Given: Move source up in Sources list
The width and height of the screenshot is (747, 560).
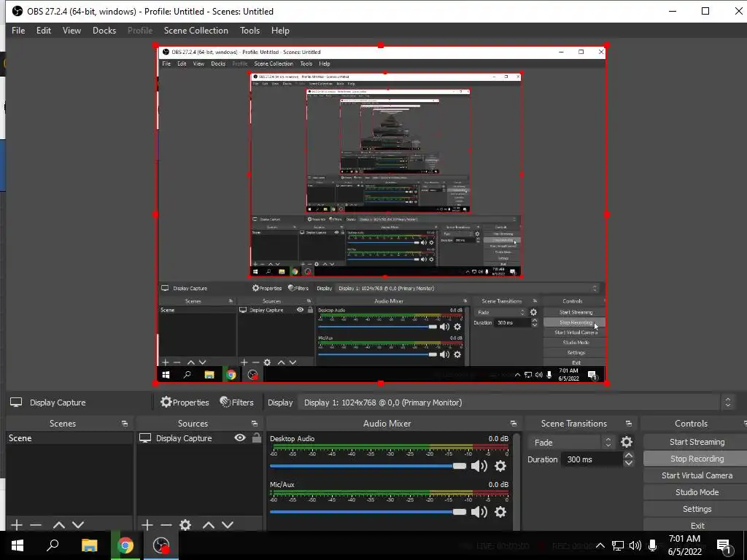Looking at the screenshot, I should pos(209,525).
